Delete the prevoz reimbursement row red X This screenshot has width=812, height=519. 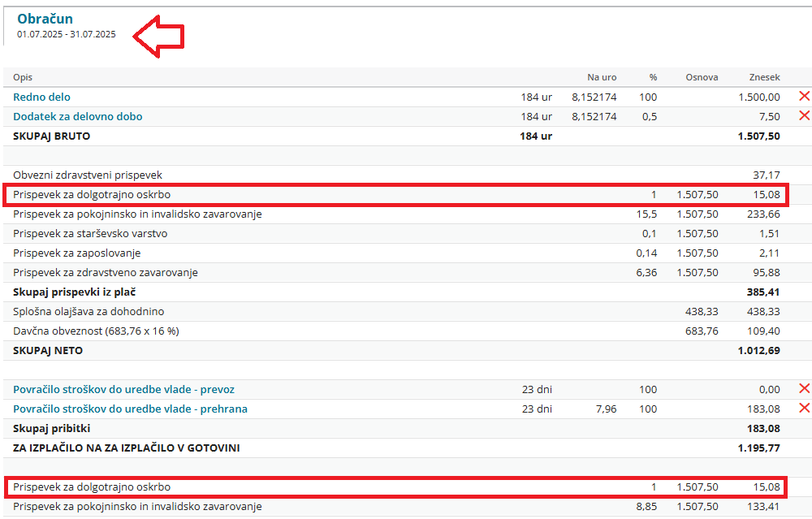click(x=804, y=388)
